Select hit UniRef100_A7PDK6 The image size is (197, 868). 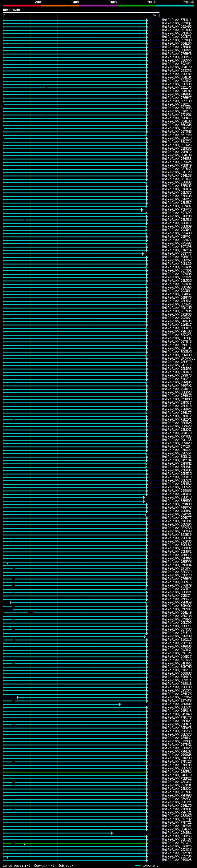pyautogui.click(x=177, y=409)
